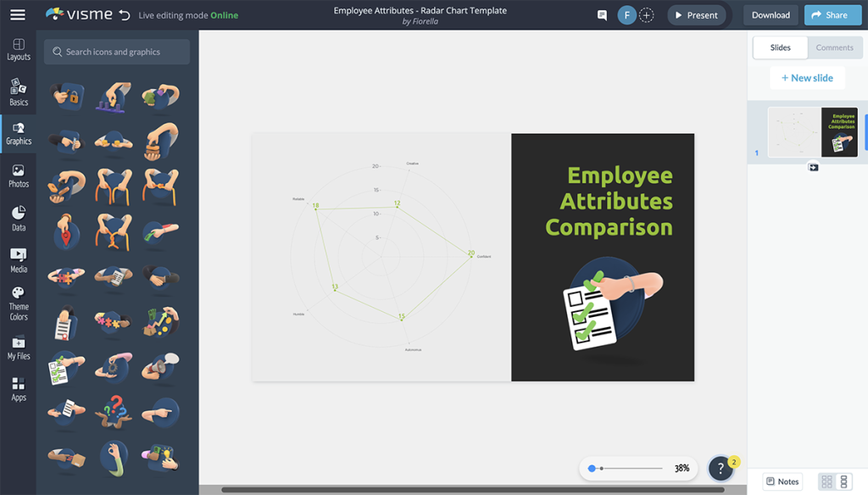The height and width of the screenshot is (495, 868).
Task: Open the Media panel
Action: pos(18,259)
